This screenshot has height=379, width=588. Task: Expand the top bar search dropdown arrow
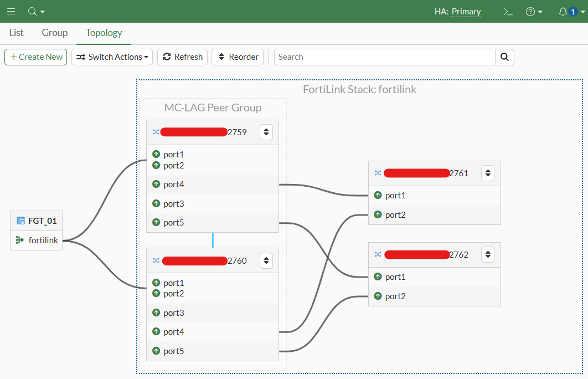(x=43, y=12)
